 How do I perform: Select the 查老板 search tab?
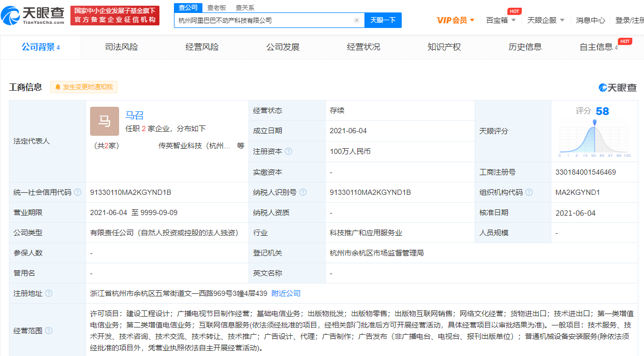[216, 7]
